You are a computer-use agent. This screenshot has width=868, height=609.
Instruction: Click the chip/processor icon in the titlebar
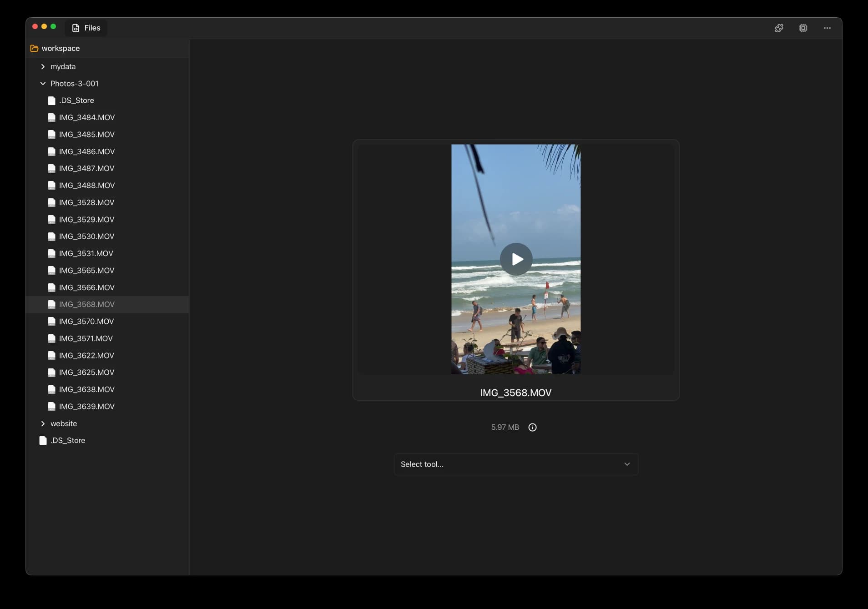803,28
